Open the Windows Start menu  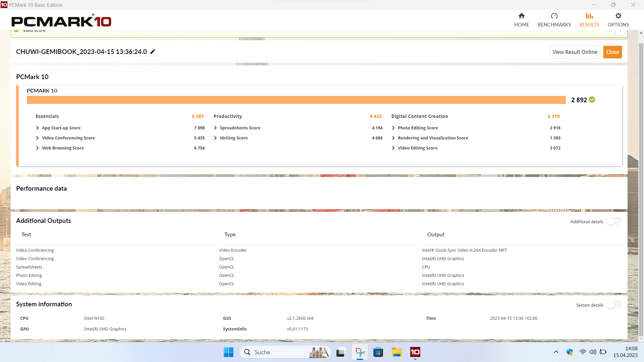(x=228, y=352)
